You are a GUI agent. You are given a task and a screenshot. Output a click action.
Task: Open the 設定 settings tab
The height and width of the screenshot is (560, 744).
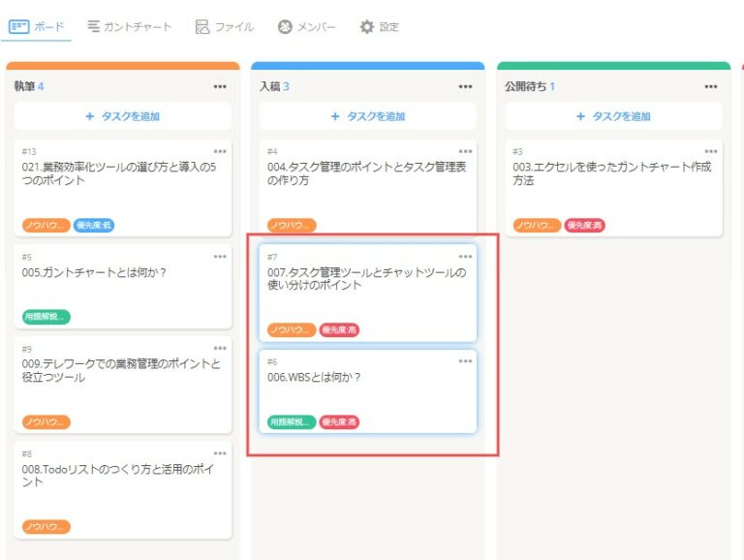pyautogui.click(x=379, y=27)
